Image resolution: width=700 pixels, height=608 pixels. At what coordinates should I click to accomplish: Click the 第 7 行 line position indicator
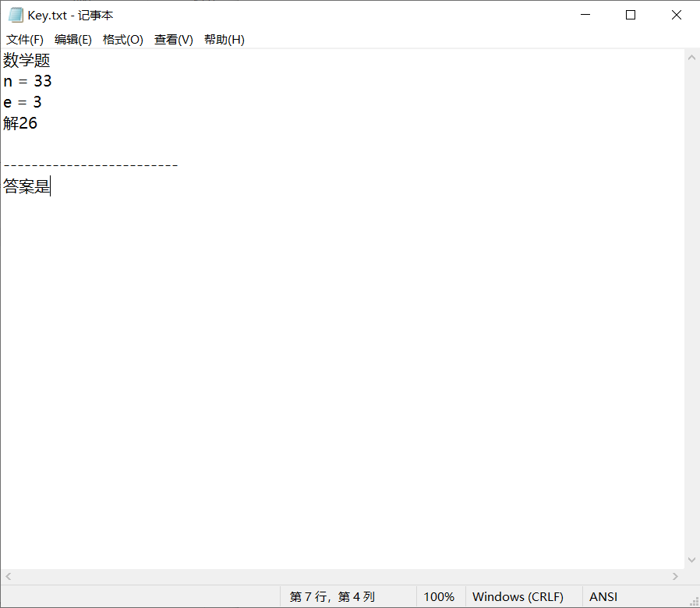click(x=332, y=596)
